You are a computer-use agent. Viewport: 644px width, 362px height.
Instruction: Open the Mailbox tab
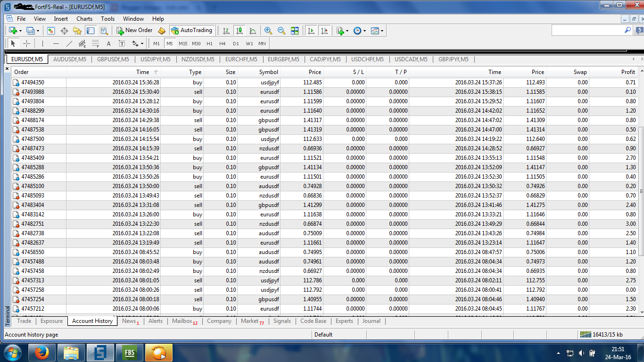184,321
